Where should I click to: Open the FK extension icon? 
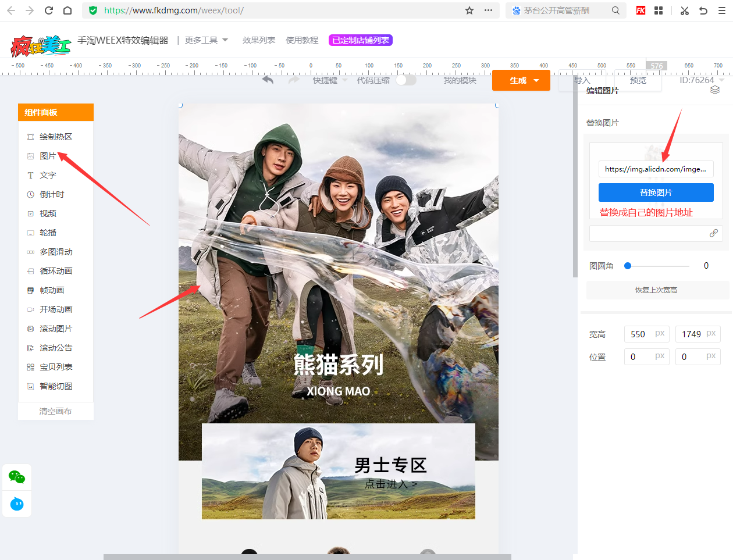click(641, 10)
